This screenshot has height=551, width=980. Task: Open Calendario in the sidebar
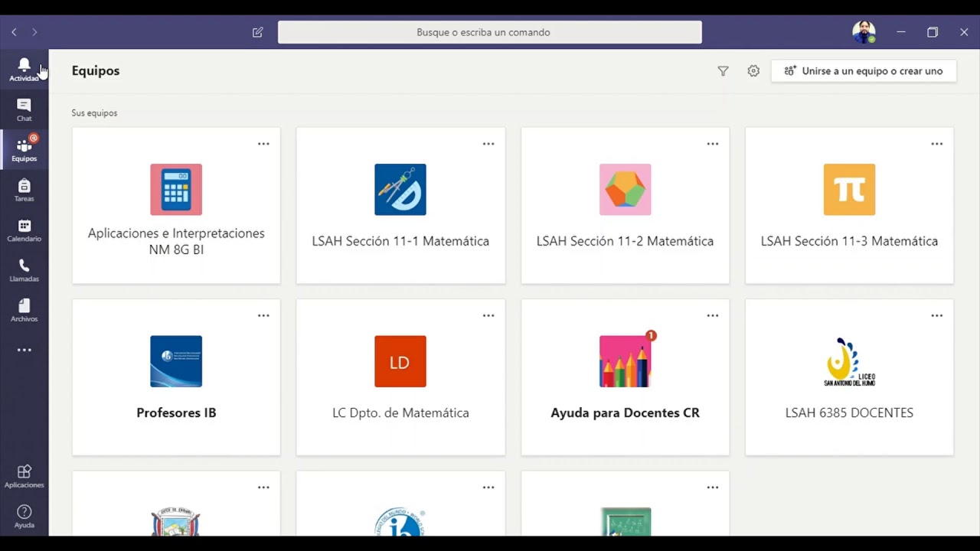(x=24, y=230)
